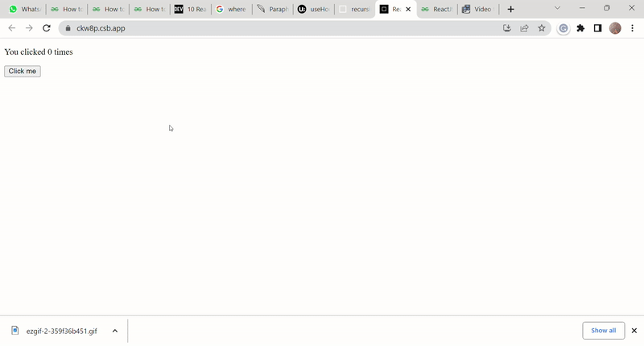Screen dimensions: 644x346
Task: Open the Grammarly-style extension icon
Action: (563, 28)
